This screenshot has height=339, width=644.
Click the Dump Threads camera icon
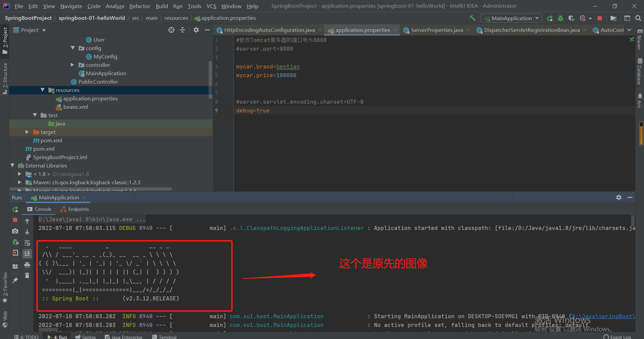pyautogui.click(x=15, y=231)
